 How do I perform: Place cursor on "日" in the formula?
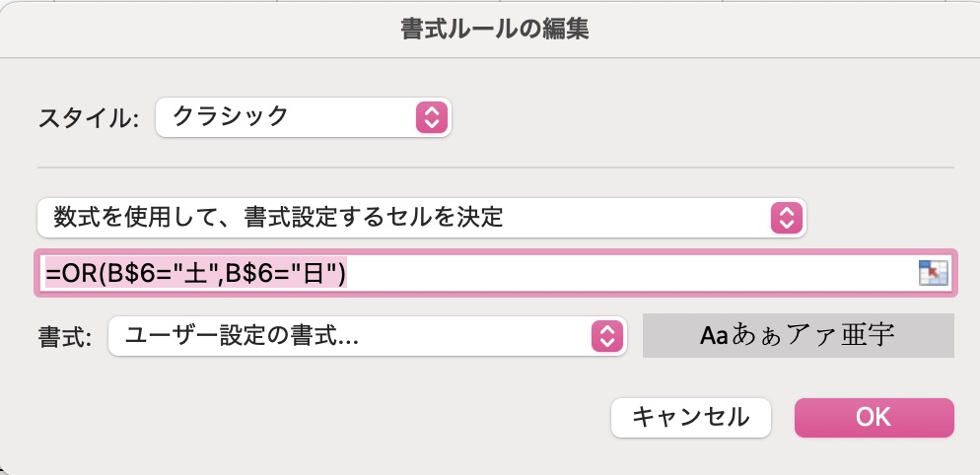313,273
